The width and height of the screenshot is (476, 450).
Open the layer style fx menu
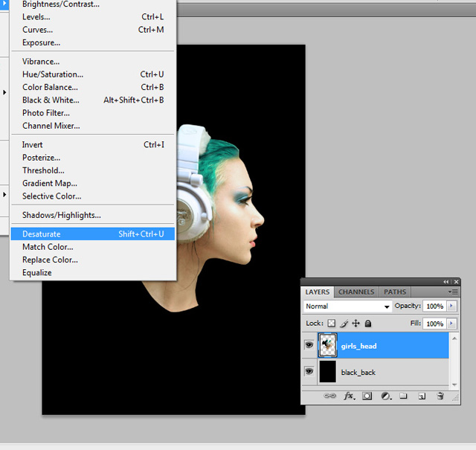coord(348,396)
